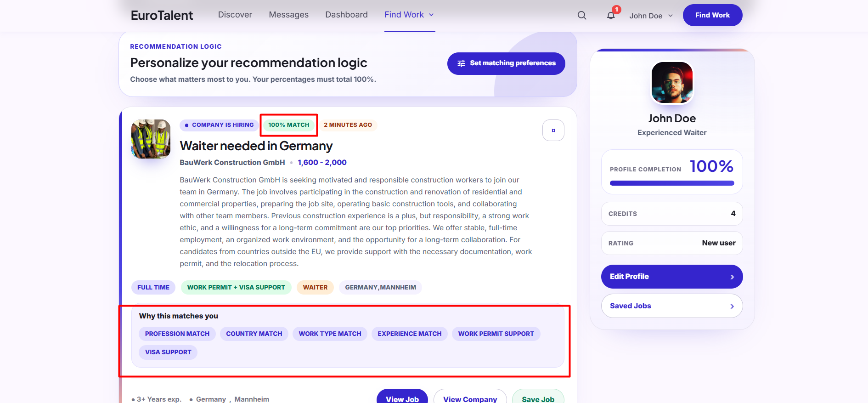Click the 100% MATCH badge
868x403 pixels.
289,125
